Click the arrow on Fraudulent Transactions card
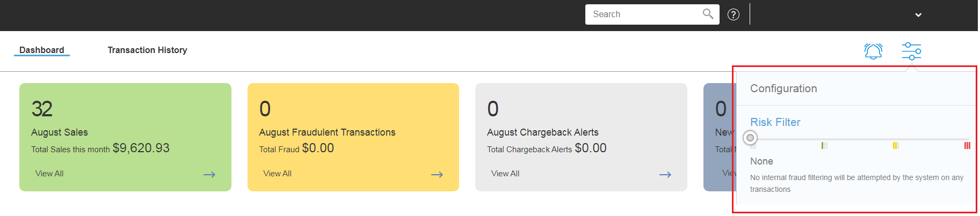 point(437,174)
